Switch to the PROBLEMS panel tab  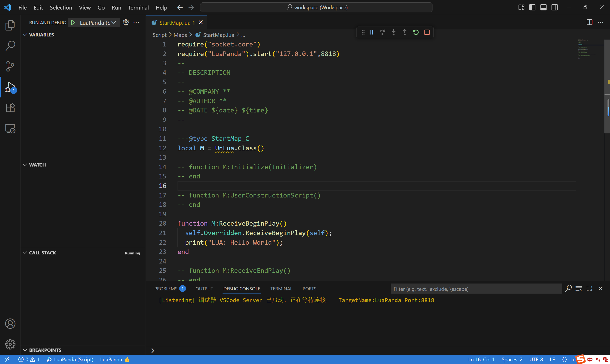(x=166, y=289)
